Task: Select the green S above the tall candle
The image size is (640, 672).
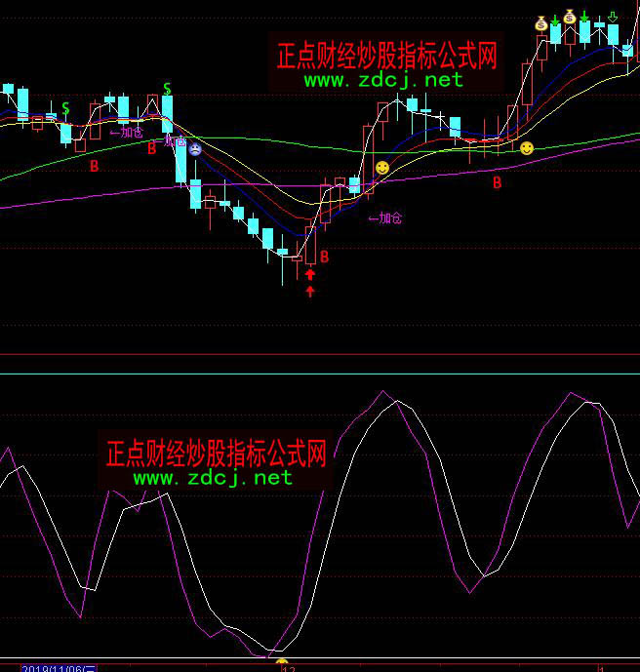Action: pos(167,89)
